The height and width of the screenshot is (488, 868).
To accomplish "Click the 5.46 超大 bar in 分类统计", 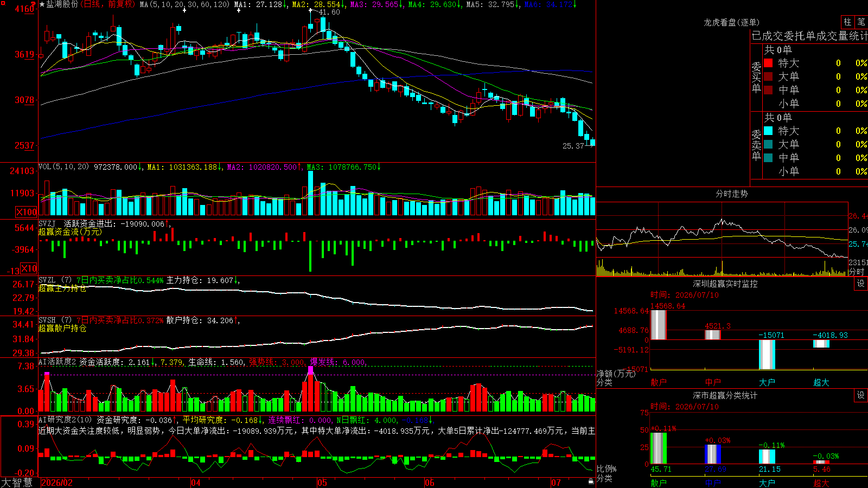I will pos(821,462).
